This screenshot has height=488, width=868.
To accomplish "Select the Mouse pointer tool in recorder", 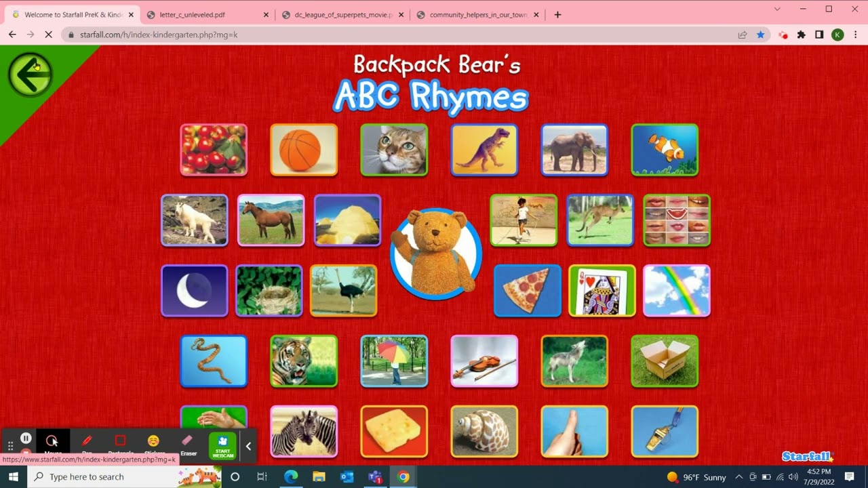I will (53, 443).
